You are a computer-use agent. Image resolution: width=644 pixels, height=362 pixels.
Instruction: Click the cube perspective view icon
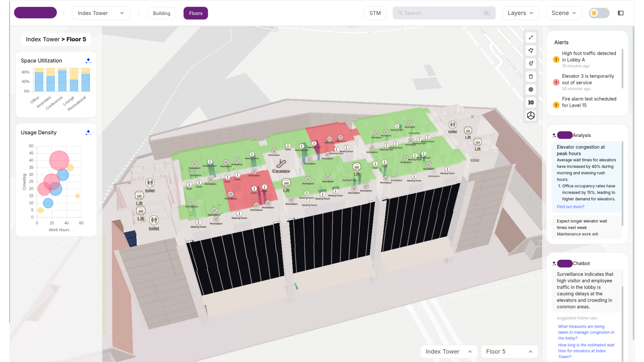pyautogui.click(x=531, y=115)
